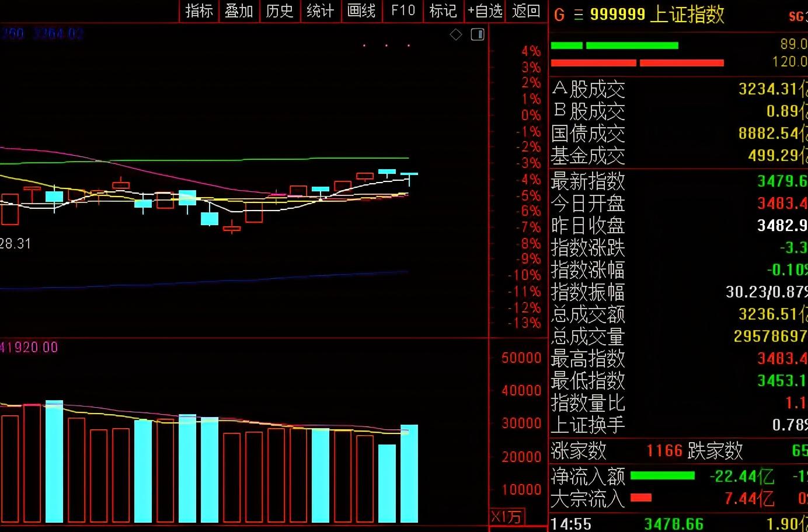Click the green bid volume bar
Screen dimensions: 808x532
click(x=614, y=45)
